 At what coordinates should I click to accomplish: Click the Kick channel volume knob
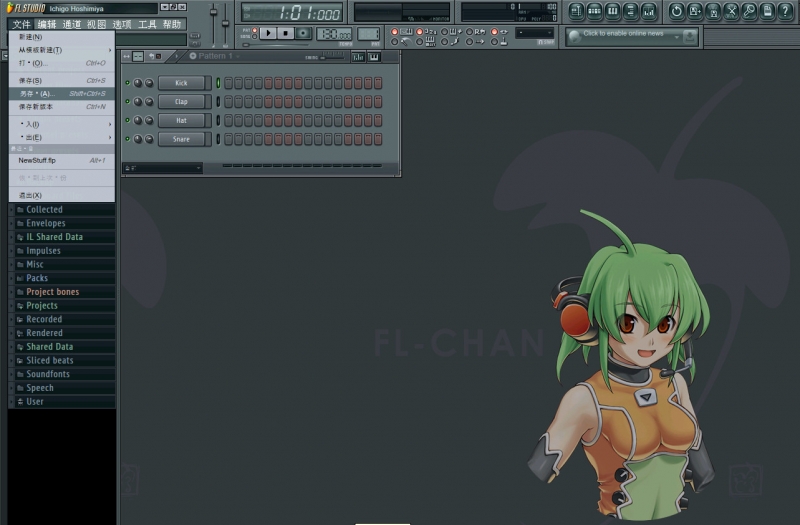click(149, 83)
